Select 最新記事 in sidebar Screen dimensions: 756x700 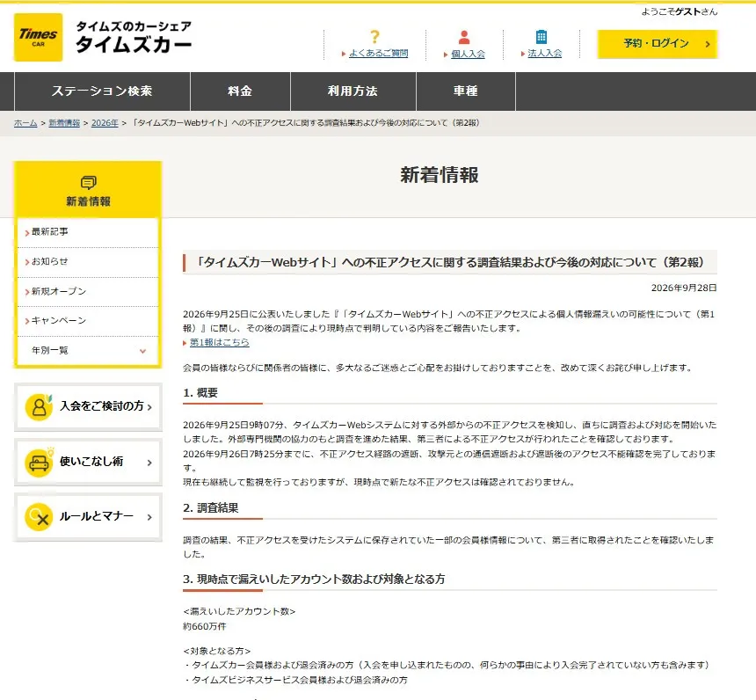click(x=88, y=232)
